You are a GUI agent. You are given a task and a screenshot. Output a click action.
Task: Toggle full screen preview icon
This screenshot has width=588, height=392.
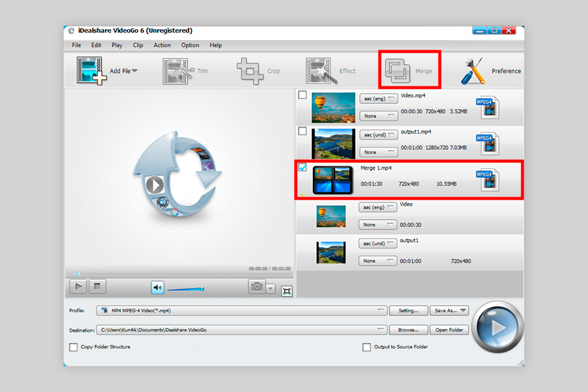pos(287,291)
